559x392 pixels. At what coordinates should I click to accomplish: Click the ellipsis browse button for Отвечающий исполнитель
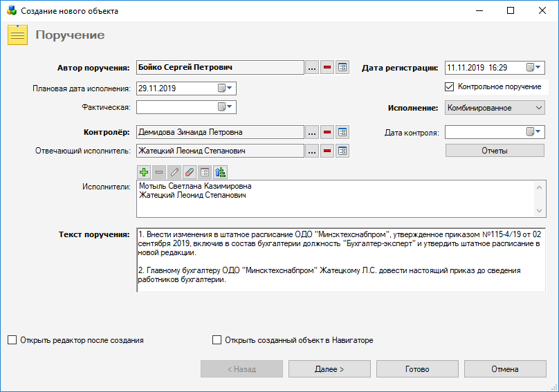click(x=312, y=151)
